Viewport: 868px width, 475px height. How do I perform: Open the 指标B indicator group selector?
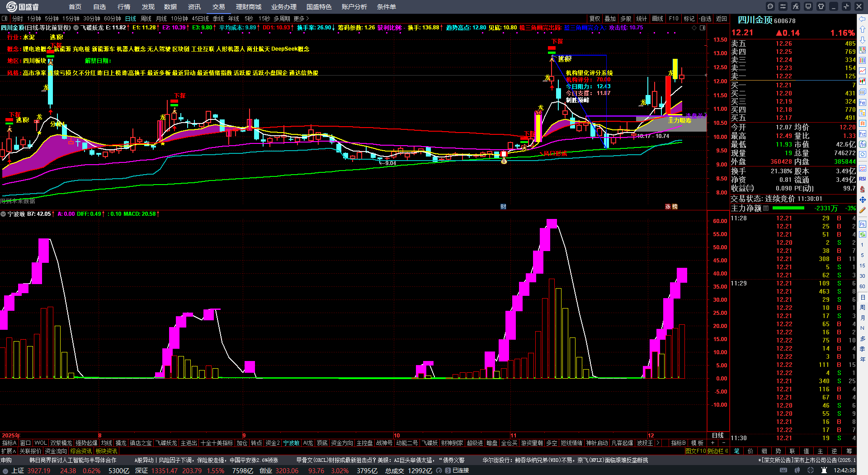click(678, 443)
